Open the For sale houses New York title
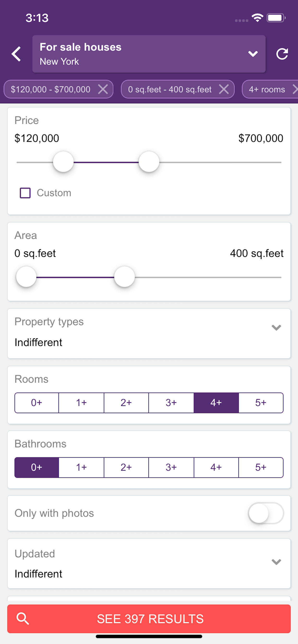 (81, 54)
